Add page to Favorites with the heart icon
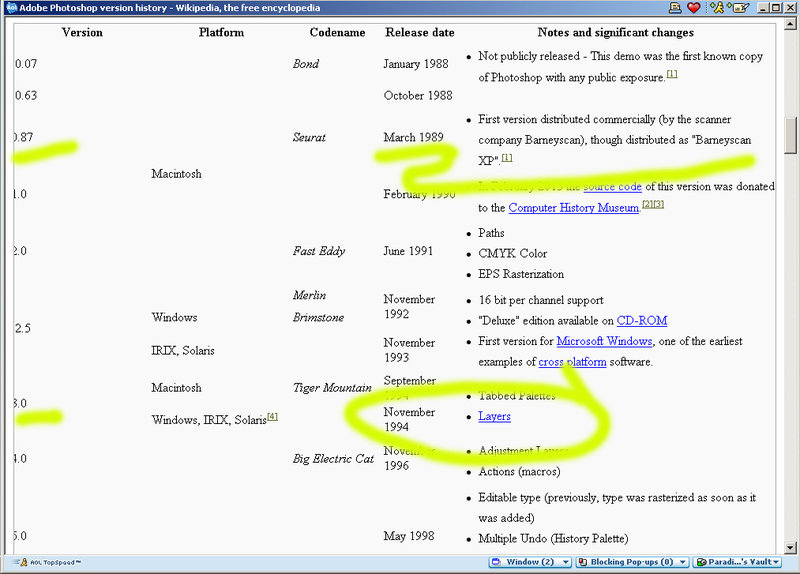 click(x=693, y=7)
